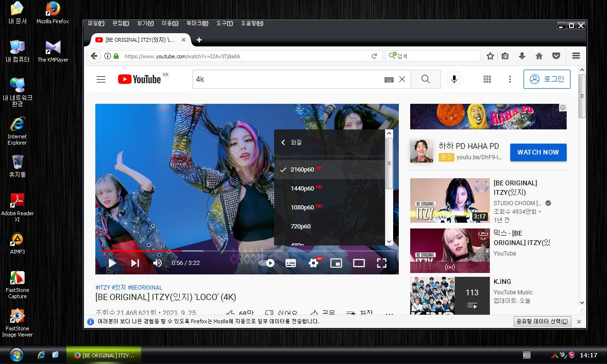Open the 도움말 menu

[252, 23]
